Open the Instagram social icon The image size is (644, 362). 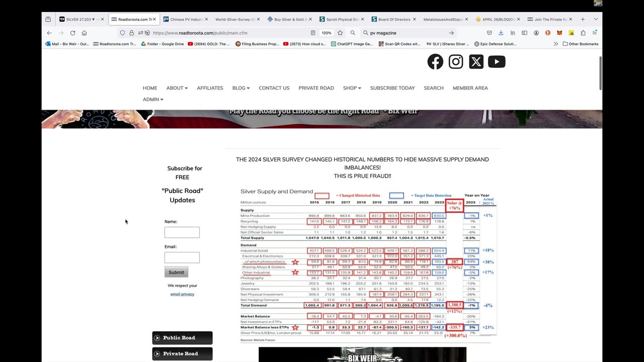click(x=456, y=62)
